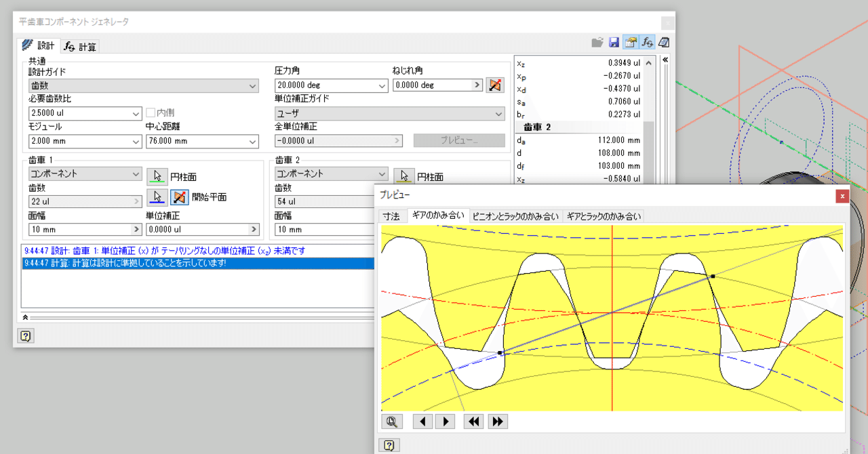Screen dimensions: 868x454
Task: Open 歯車 1 コンポーネント dropdown
Action: tap(85, 173)
